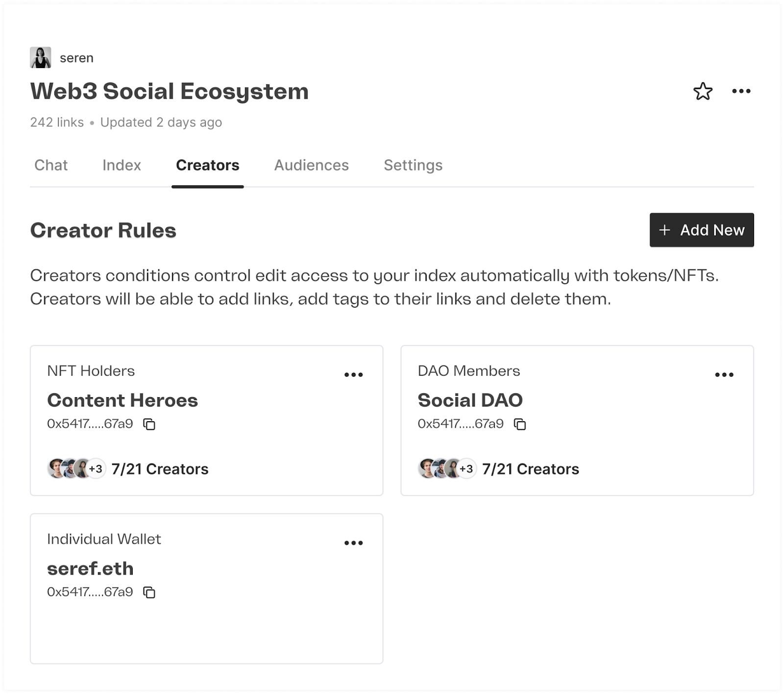Open seref.eth card options menu
784x694 pixels.
353,543
